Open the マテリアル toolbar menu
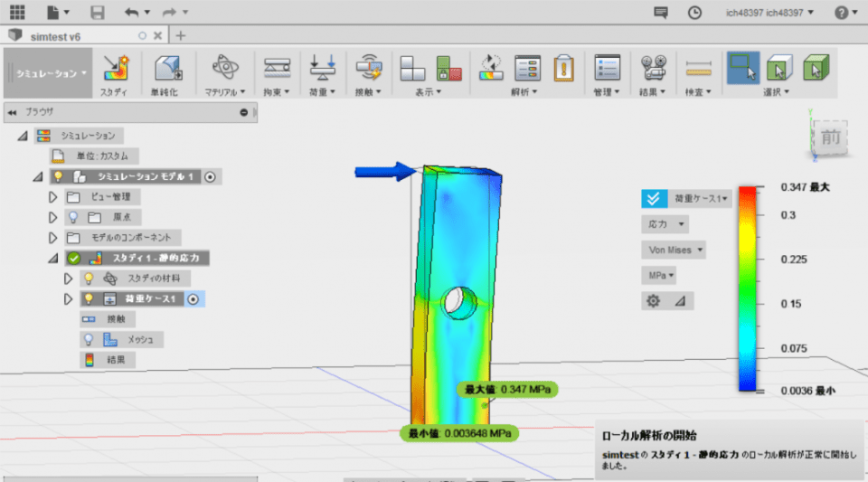 click(x=224, y=73)
